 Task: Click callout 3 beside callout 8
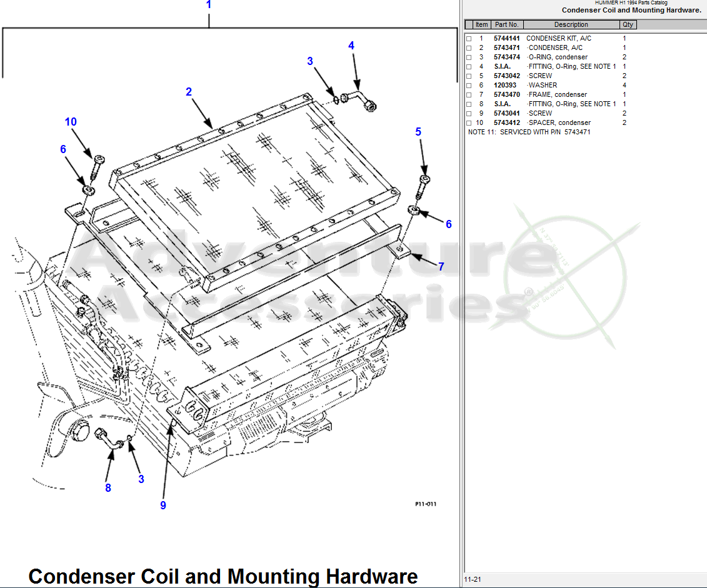pos(141,479)
